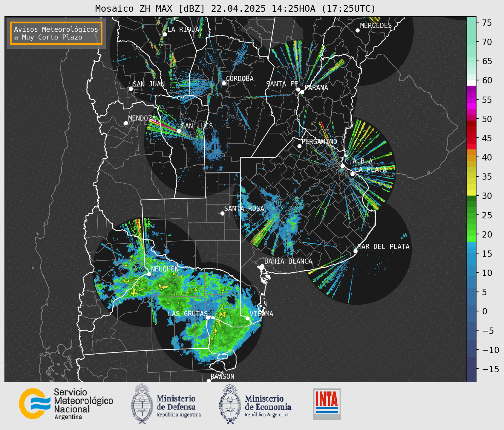Click the Bahía Blanca marker dot

(x=262, y=266)
